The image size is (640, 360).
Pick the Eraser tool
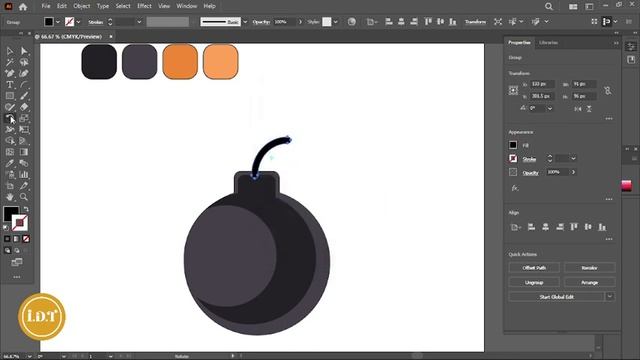[x=24, y=107]
